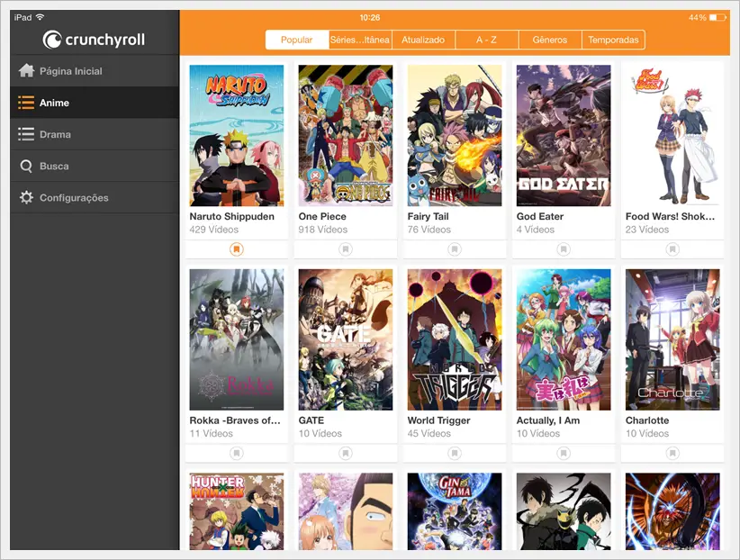Open the Hunter x Hunter poster

[237, 511]
